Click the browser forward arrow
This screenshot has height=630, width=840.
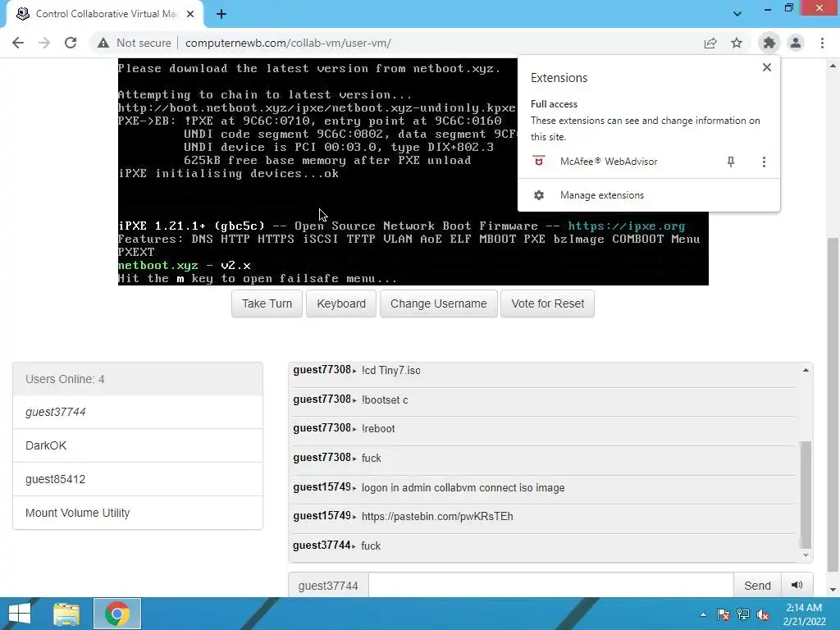[44, 43]
